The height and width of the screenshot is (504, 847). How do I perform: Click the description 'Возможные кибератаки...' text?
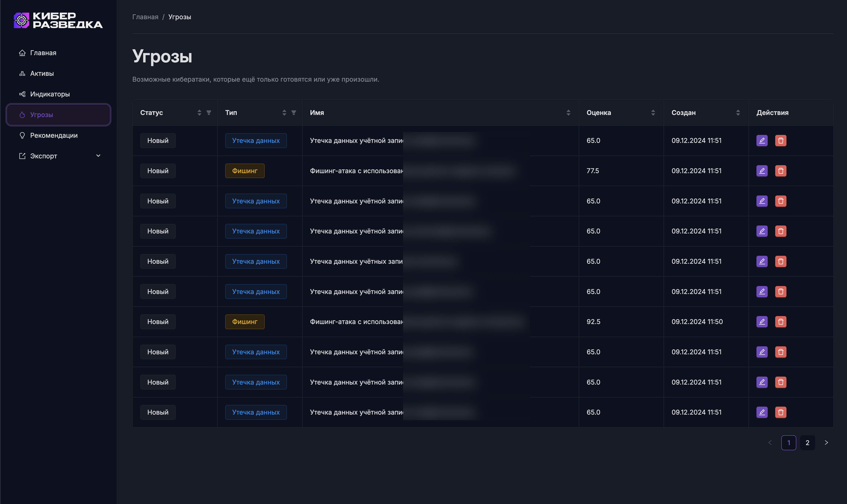tap(256, 80)
